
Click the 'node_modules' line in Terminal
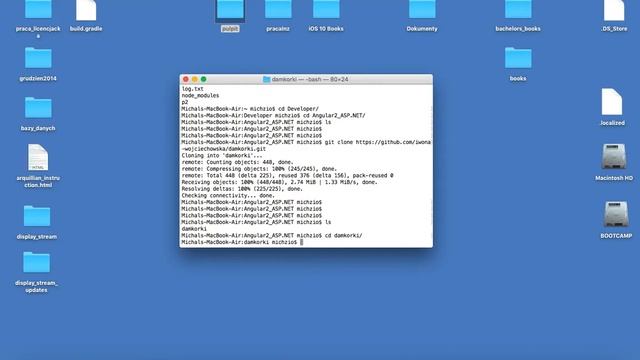click(x=200, y=96)
